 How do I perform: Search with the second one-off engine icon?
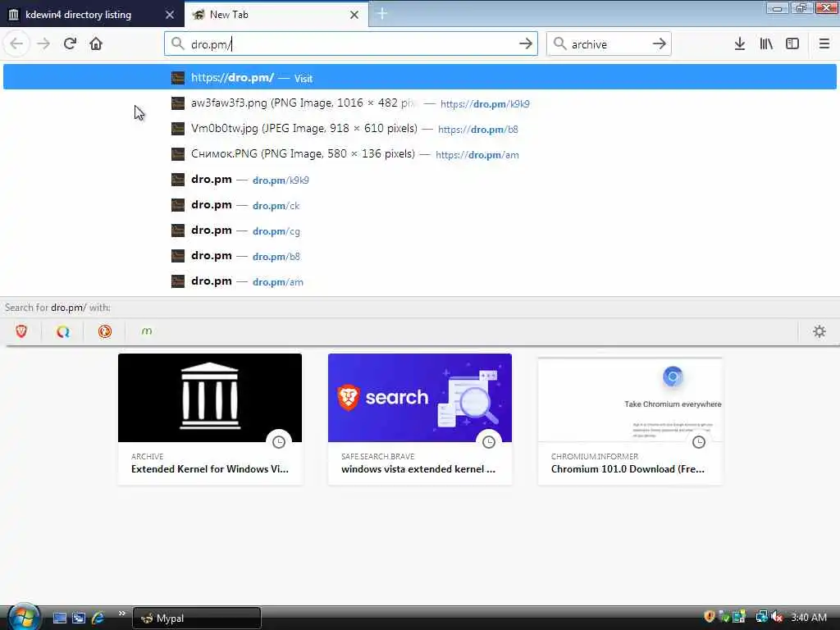(x=63, y=331)
